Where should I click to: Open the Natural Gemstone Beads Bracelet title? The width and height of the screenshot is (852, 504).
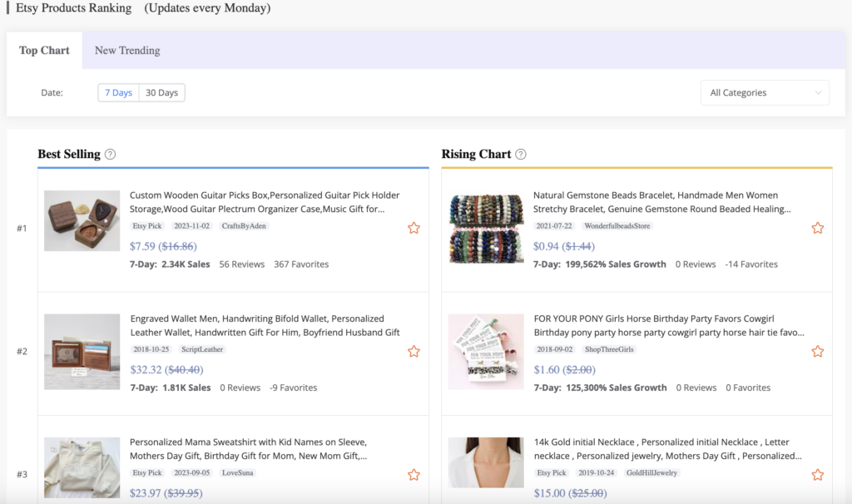[661, 202]
